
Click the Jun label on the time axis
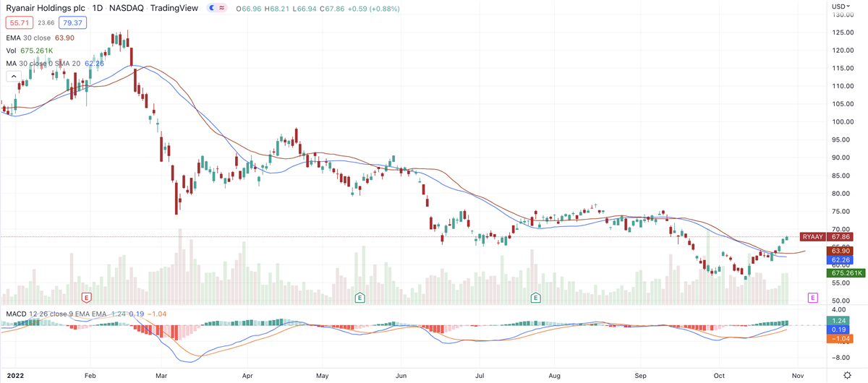pyautogui.click(x=401, y=376)
